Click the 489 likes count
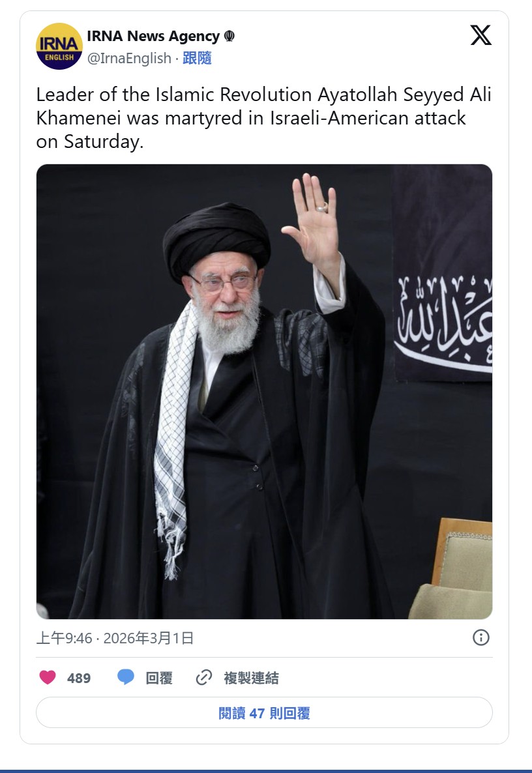 coord(79,678)
